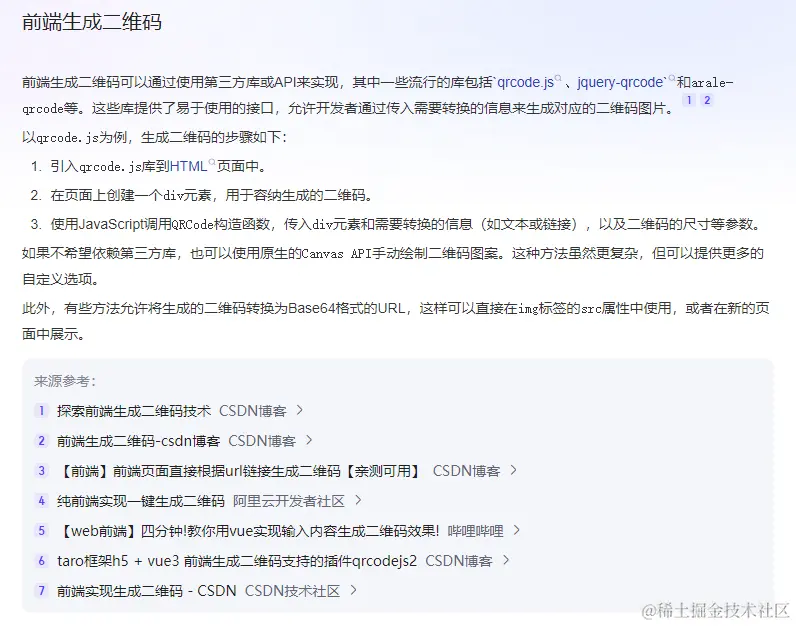
Task: Open the HTML keyword link
Action: point(188,166)
